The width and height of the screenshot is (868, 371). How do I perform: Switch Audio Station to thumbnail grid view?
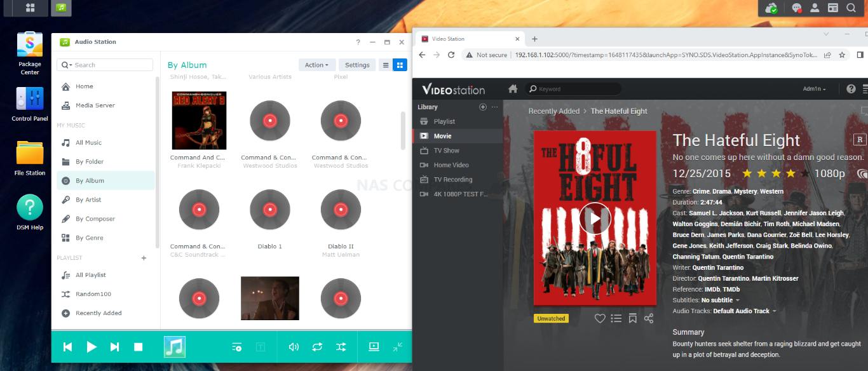coord(400,65)
